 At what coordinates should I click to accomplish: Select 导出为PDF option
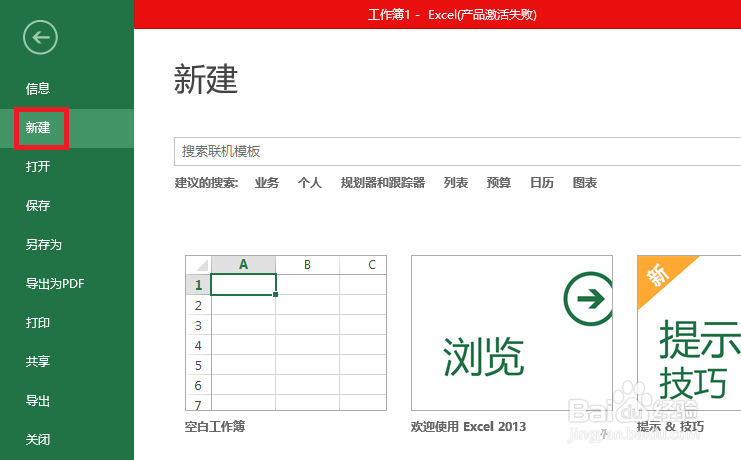tap(55, 284)
